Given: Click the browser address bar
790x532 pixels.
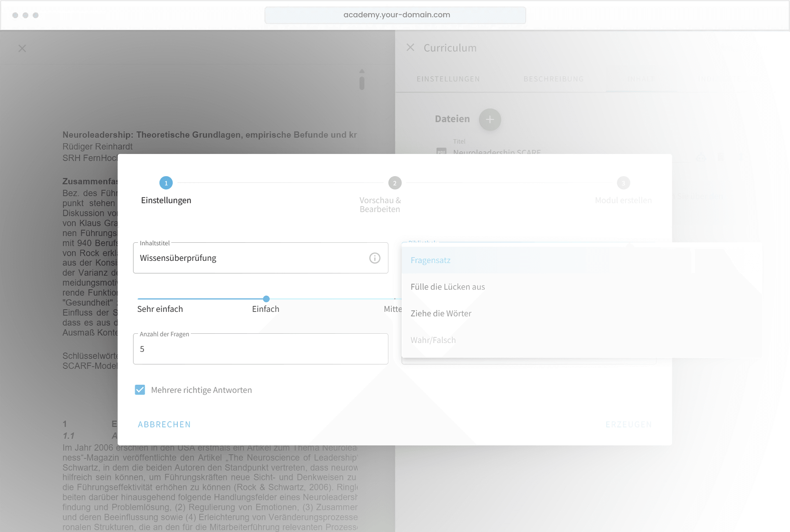Looking at the screenshot, I should (x=395, y=15).
